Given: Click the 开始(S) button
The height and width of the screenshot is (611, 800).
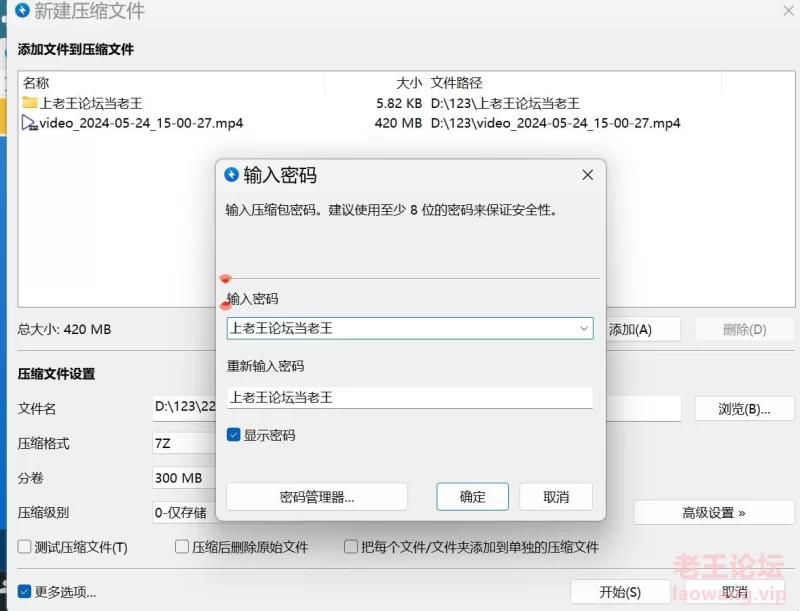Looking at the screenshot, I should 620,592.
